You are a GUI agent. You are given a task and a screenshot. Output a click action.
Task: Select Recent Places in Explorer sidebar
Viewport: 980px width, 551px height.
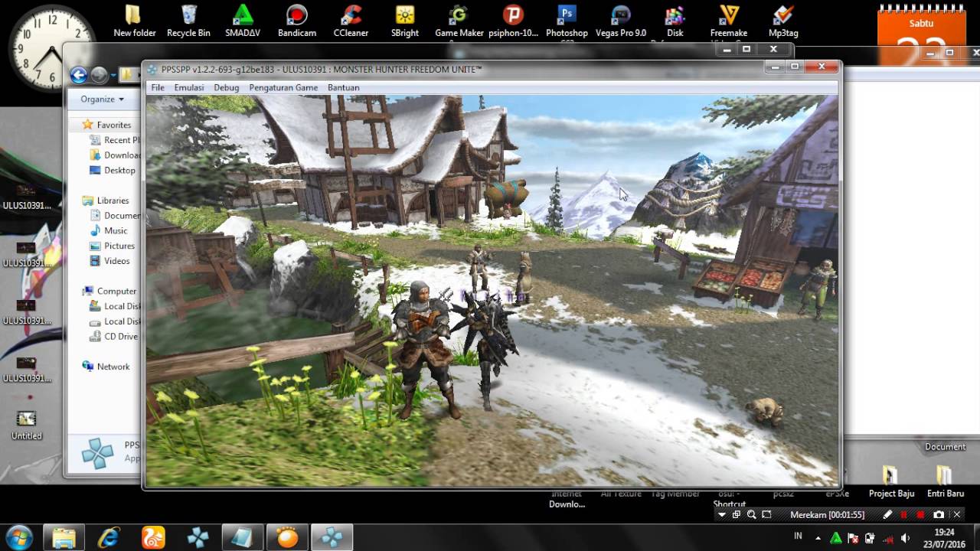tap(115, 140)
